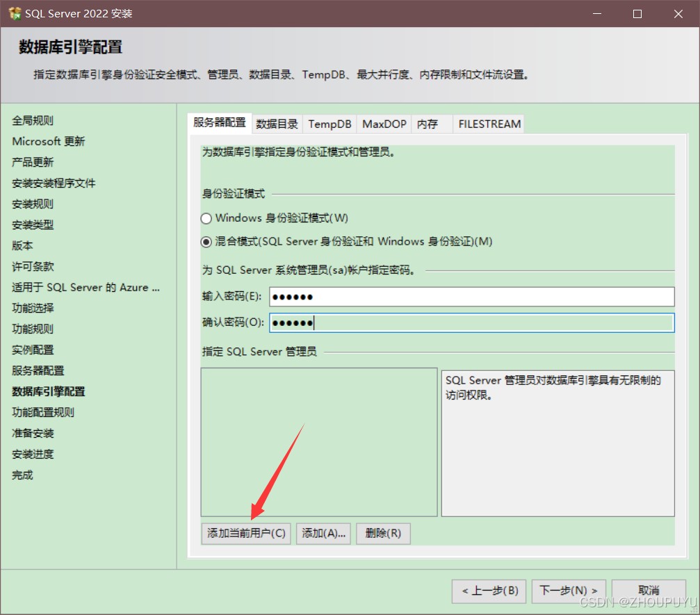Viewport: 700px width, 615px height.
Task: Open the MaxDOP tab
Action: click(384, 124)
